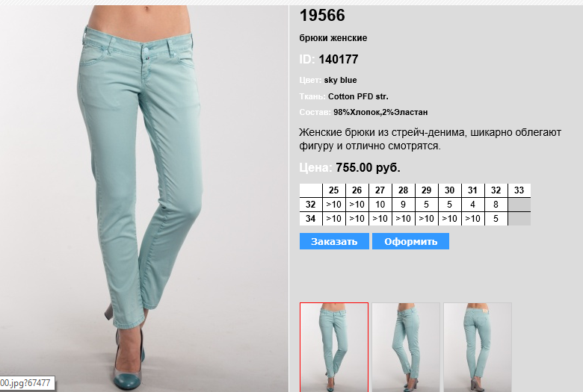Click the large product photo
The width and height of the screenshot is (583, 392).
[x=144, y=199]
